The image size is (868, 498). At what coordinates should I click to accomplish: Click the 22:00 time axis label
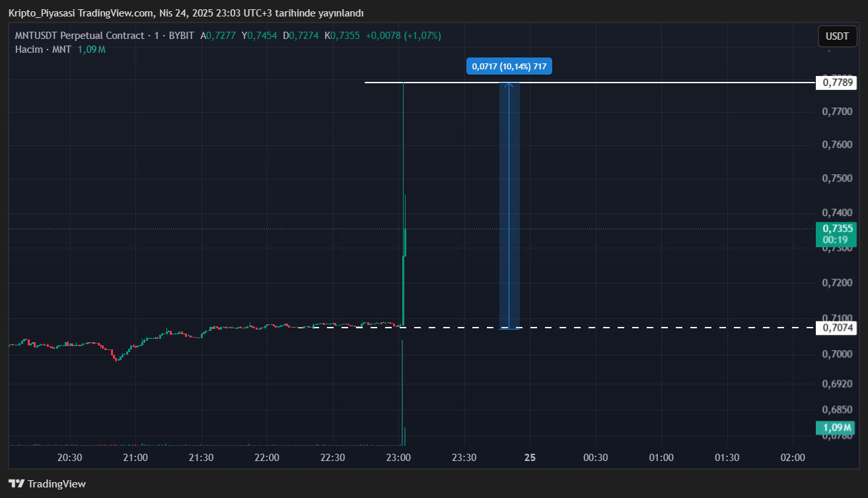pyautogui.click(x=267, y=458)
